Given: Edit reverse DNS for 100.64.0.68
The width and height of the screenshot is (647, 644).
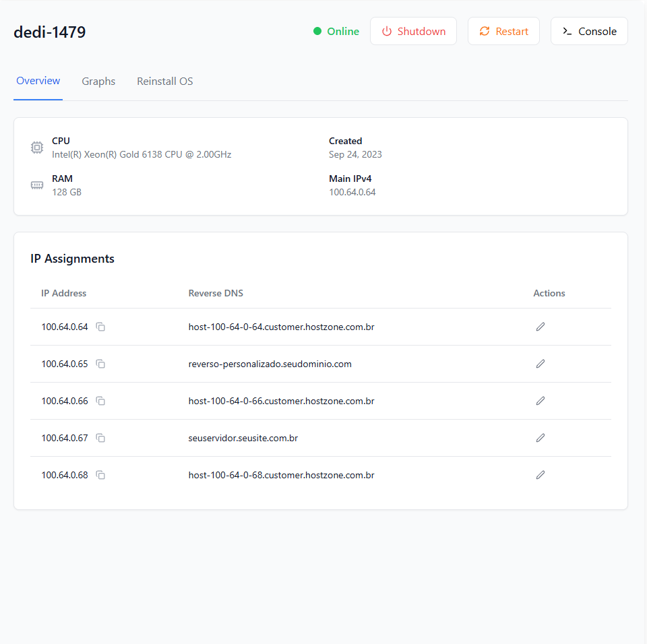Looking at the screenshot, I should coord(540,475).
